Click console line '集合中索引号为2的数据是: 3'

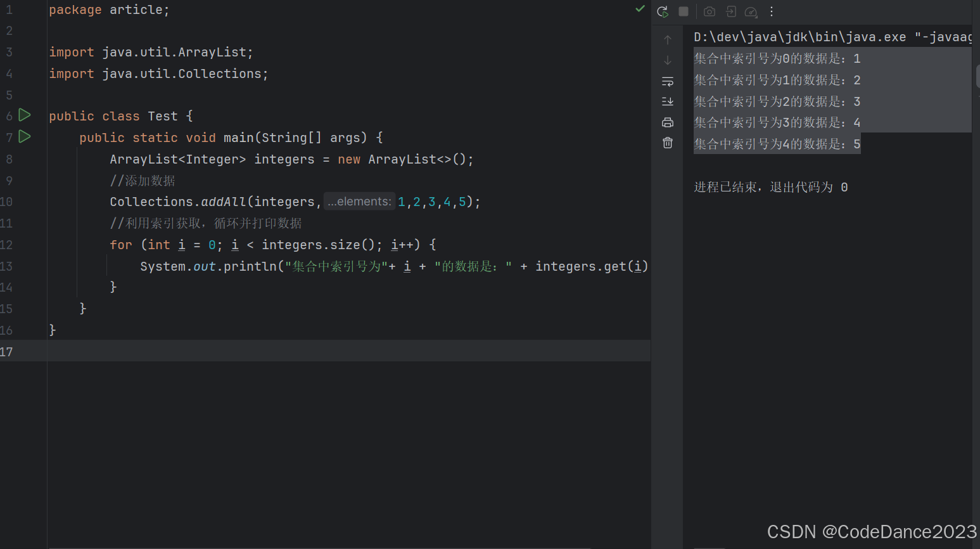click(777, 101)
